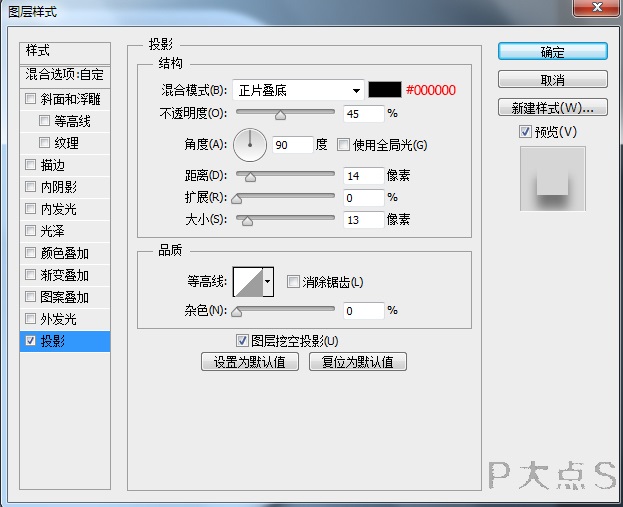Screen dimensions: 623x507
Task: Click the 不透明度 opacity slider handle
Action: (281, 115)
